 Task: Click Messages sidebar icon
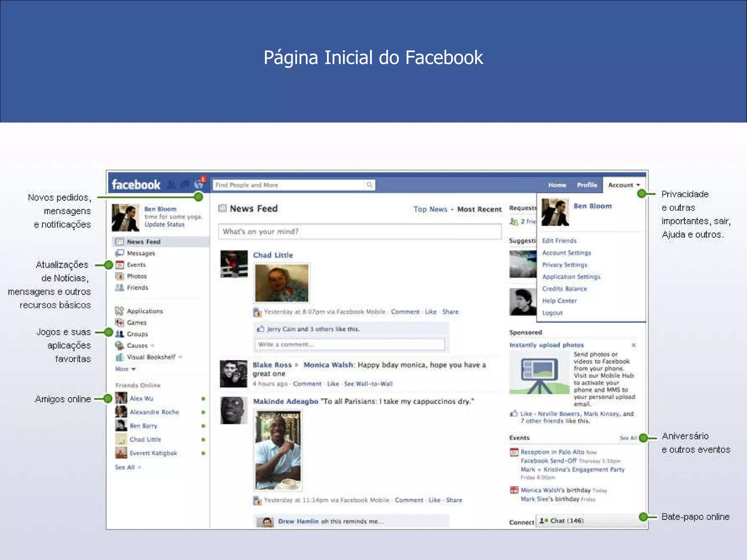point(119,253)
